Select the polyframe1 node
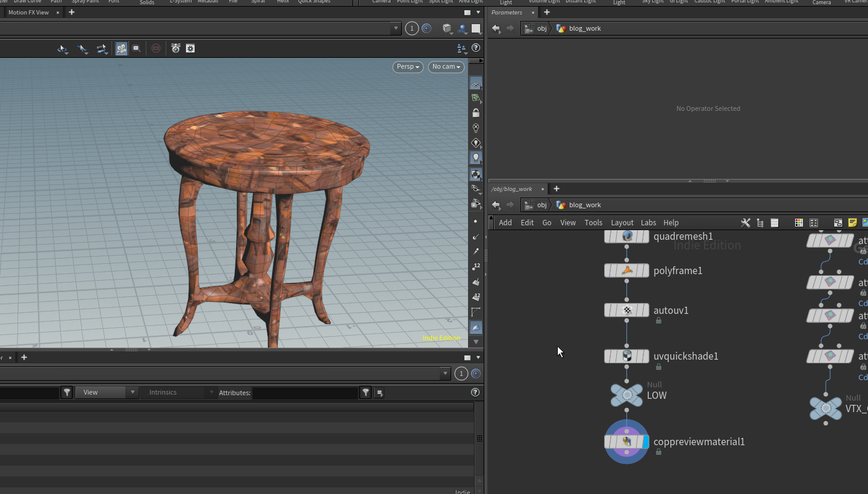 626,270
